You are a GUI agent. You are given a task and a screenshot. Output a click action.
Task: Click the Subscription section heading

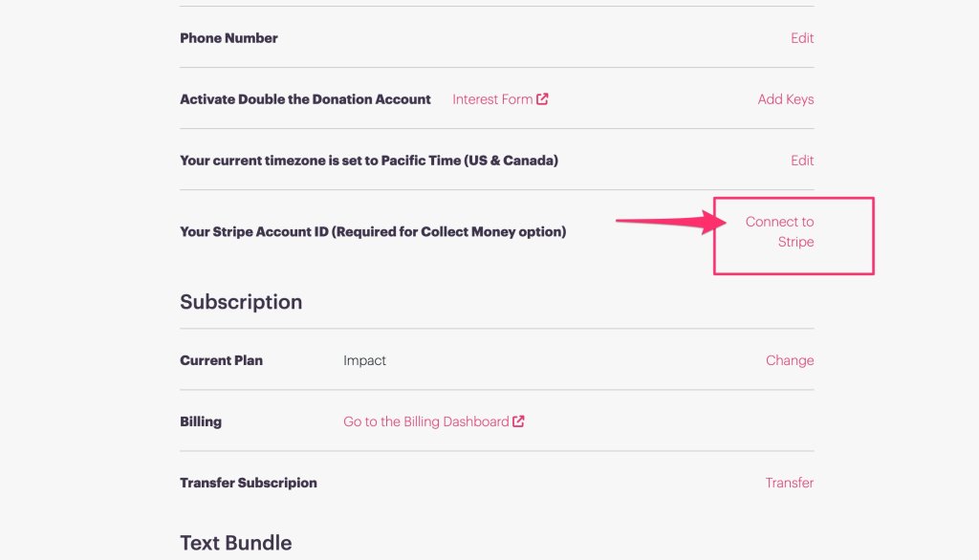coord(241,302)
